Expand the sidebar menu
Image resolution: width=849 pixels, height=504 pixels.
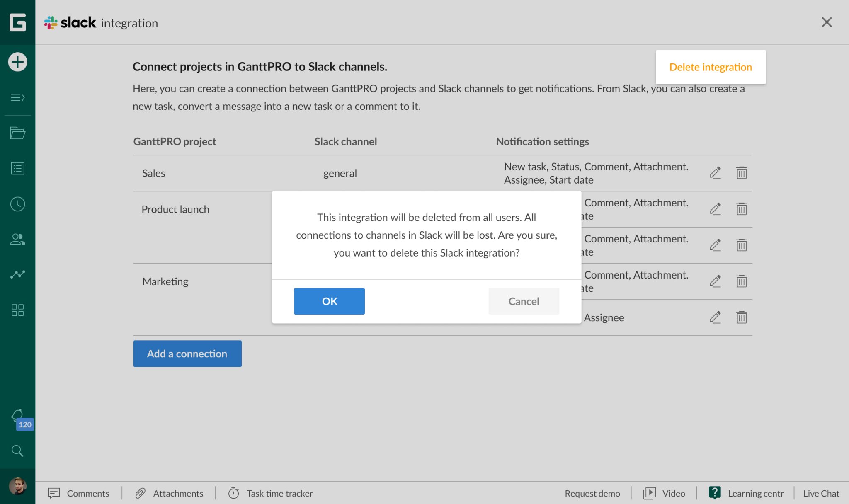pos(17,98)
